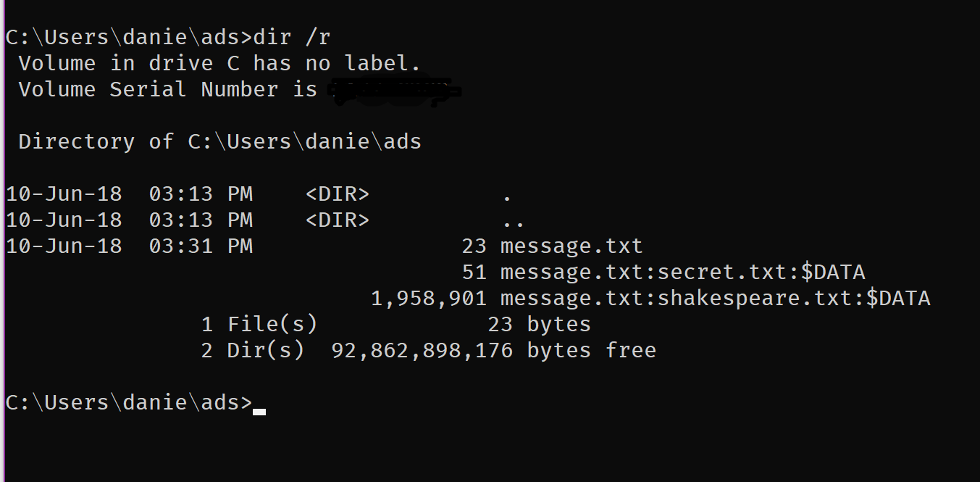The width and height of the screenshot is (980, 482).
Task: Click the redacted volume serial number
Action: (x=395, y=91)
